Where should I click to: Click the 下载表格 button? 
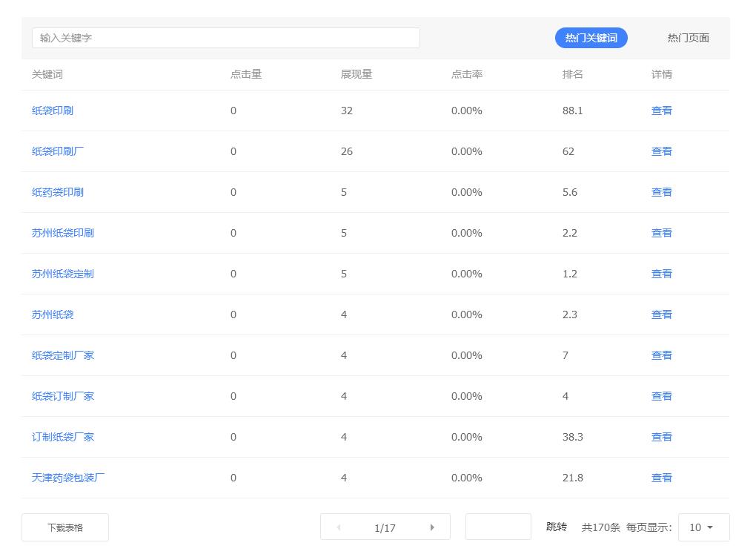65,527
